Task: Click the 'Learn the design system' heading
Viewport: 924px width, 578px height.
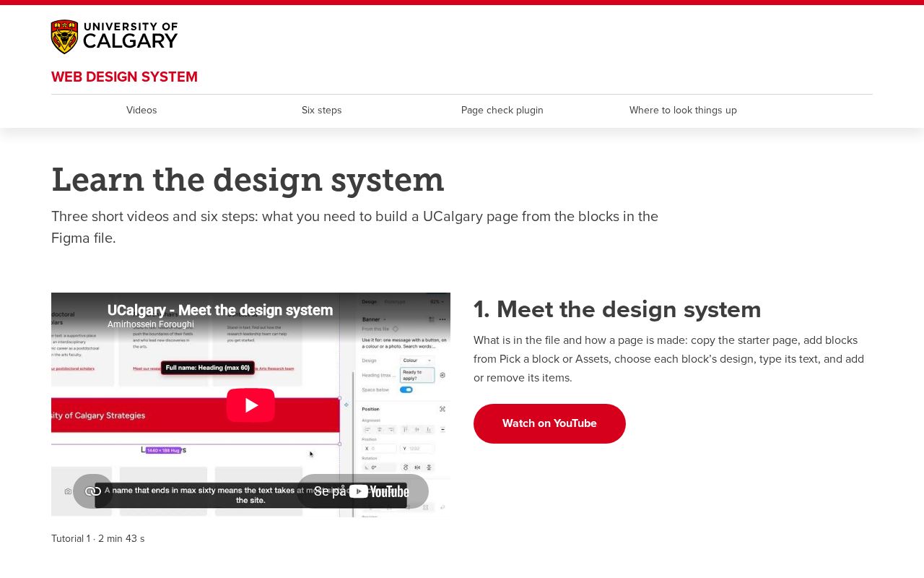Action: 248,180
